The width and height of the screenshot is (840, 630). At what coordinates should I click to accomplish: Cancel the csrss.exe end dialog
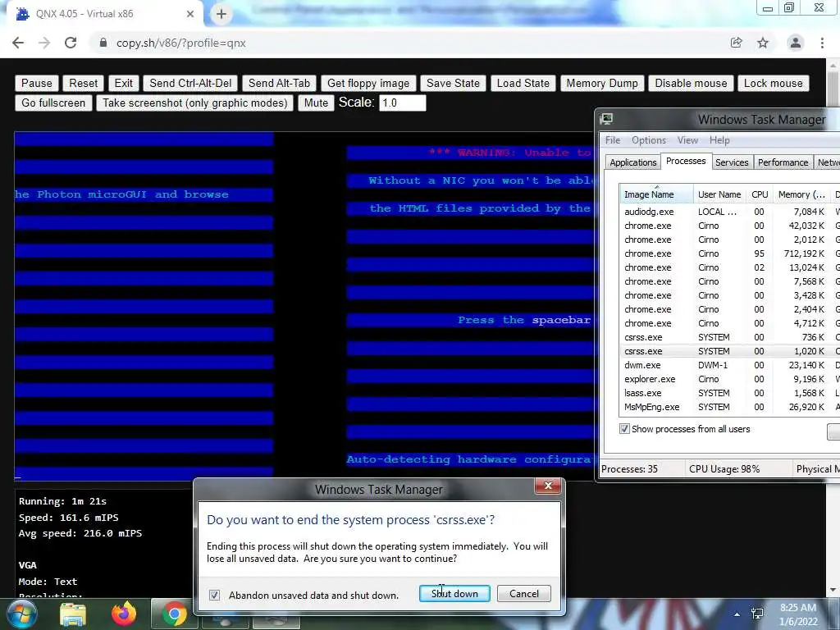pos(524,594)
